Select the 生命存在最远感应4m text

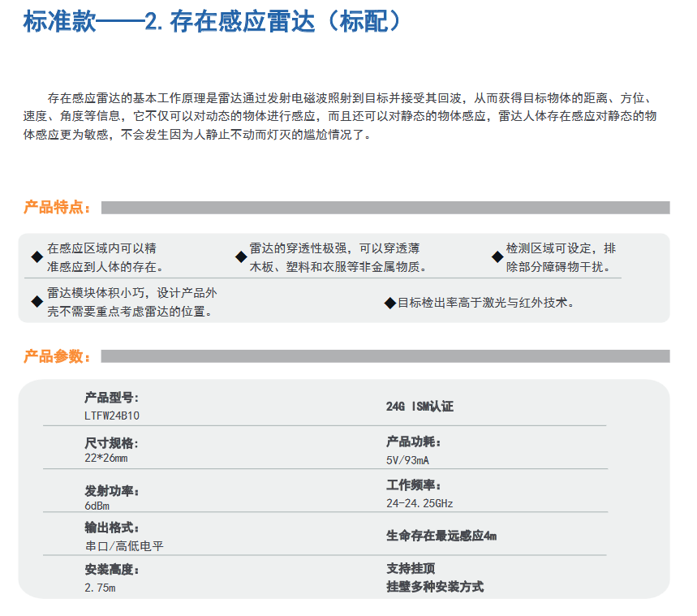tap(441, 536)
